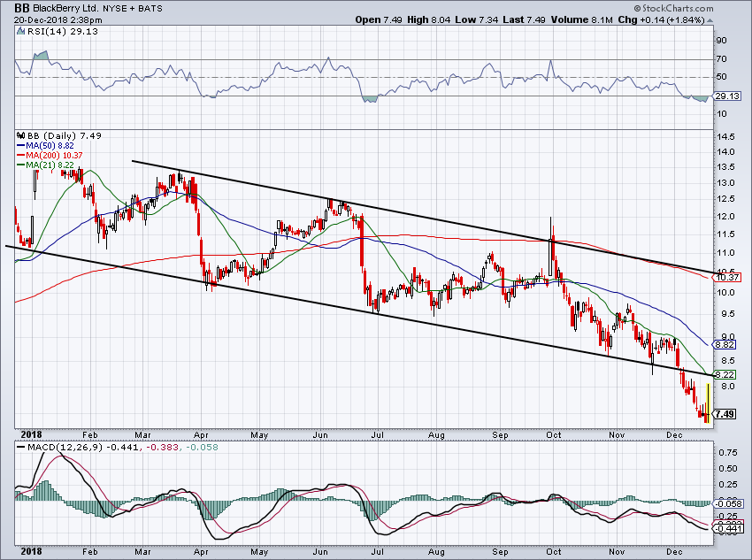The image size is (752, 560).
Task: Click the Open 7.49 value in header
Action: coord(380,19)
